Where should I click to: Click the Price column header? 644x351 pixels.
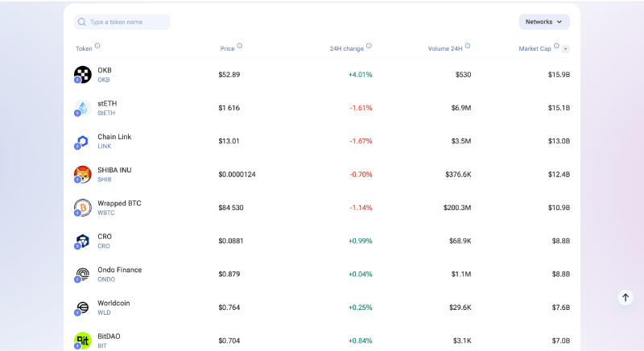click(227, 48)
